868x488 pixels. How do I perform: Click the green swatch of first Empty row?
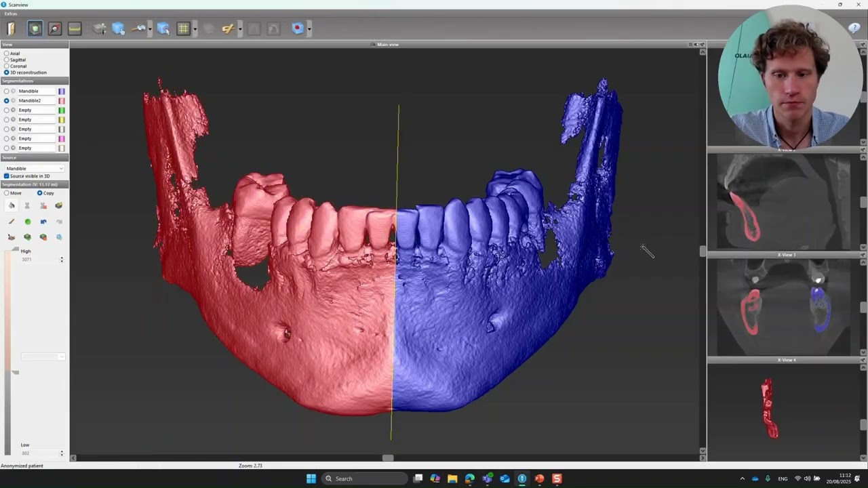(x=62, y=110)
